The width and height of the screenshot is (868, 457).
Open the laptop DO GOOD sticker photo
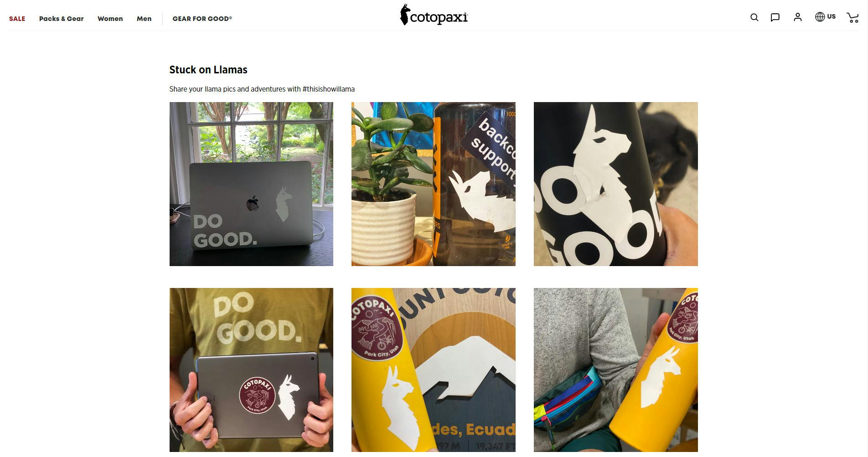(x=251, y=184)
